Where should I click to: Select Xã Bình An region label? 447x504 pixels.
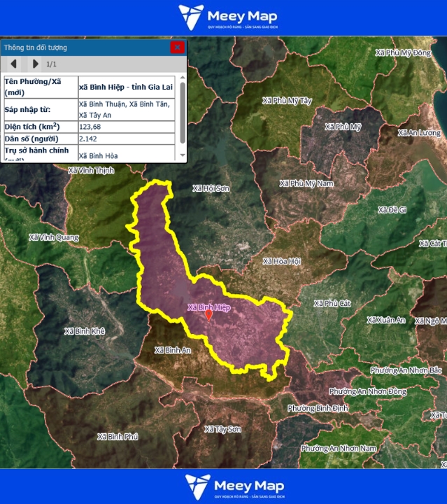click(x=173, y=349)
